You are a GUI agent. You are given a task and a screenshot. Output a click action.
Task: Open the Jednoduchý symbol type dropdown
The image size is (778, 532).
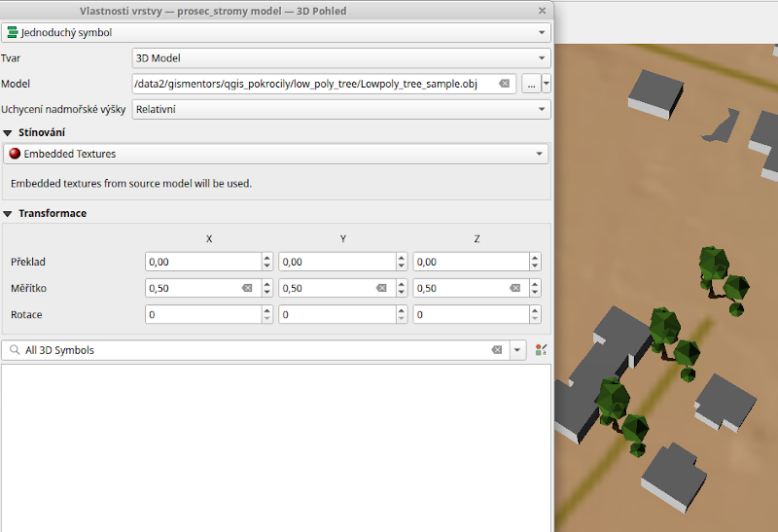click(x=276, y=33)
